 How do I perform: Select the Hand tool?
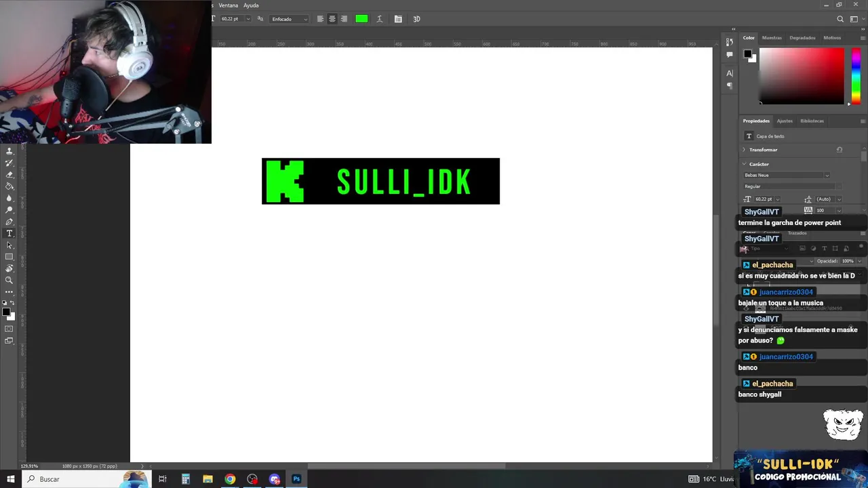pos(9,268)
